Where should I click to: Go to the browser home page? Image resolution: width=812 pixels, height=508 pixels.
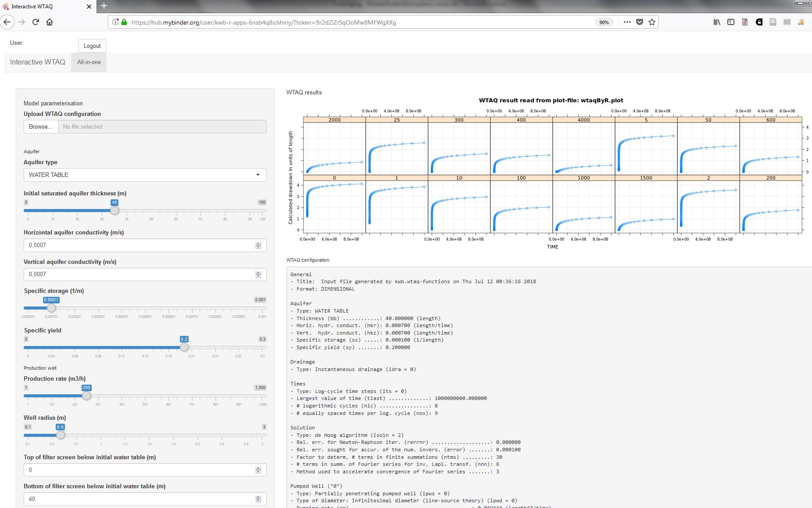pyautogui.click(x=50, y=22)
